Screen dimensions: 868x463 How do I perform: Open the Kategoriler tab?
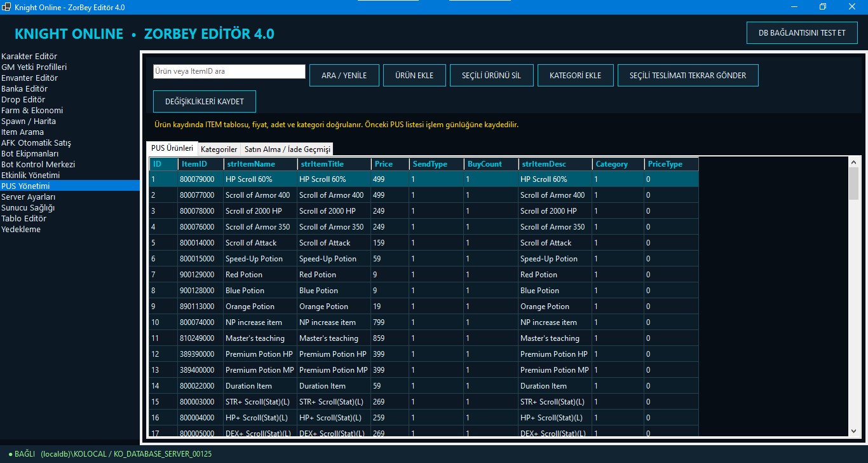[x=219, y=149]
